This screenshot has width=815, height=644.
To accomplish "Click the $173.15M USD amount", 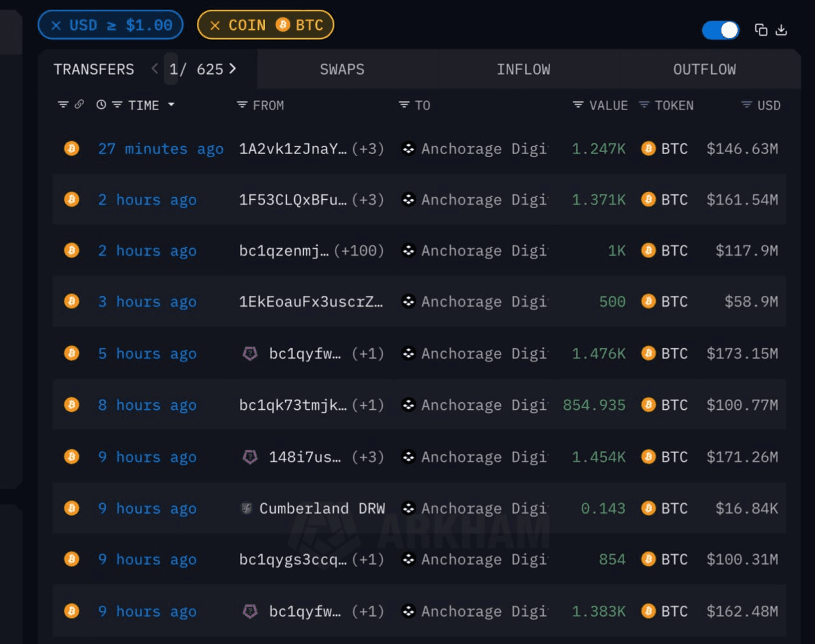I will coord(742,354).
